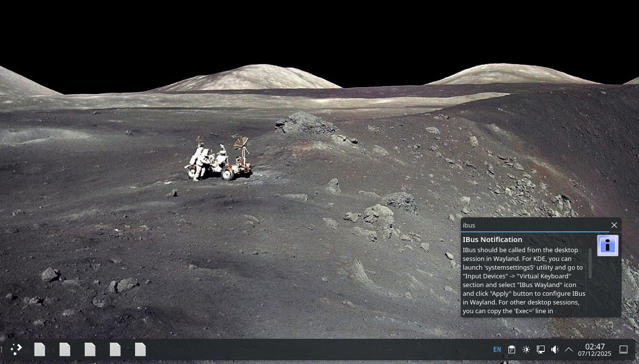The width and height of the screenshot is (639, 364).
Task: Open the EN keyboard layout indicator
Action: pyautogui.click(x=497, y=349)
